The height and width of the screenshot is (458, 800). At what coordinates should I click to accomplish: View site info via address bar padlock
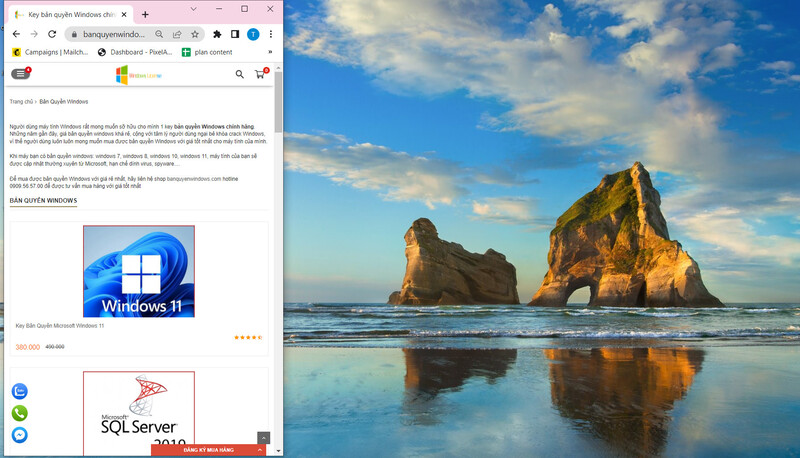click(74, 34)
